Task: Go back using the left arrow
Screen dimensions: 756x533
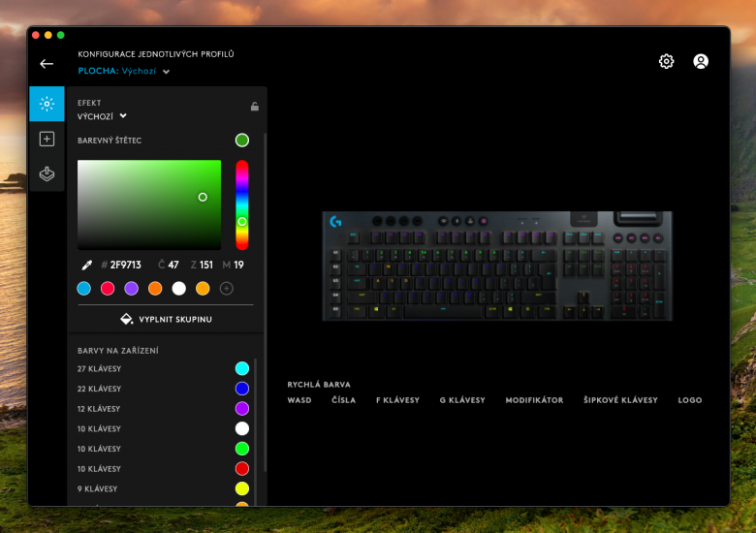Action: (47, 64)
